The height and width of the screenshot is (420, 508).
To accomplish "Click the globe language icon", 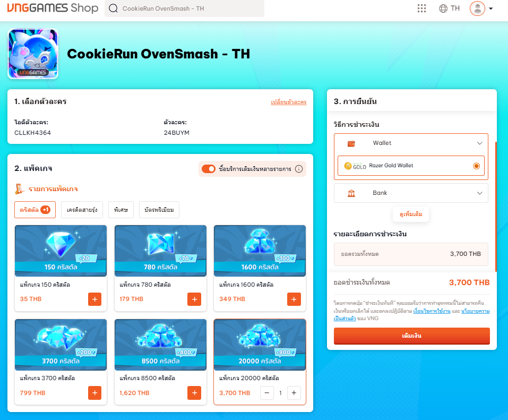I will (443, 8).
